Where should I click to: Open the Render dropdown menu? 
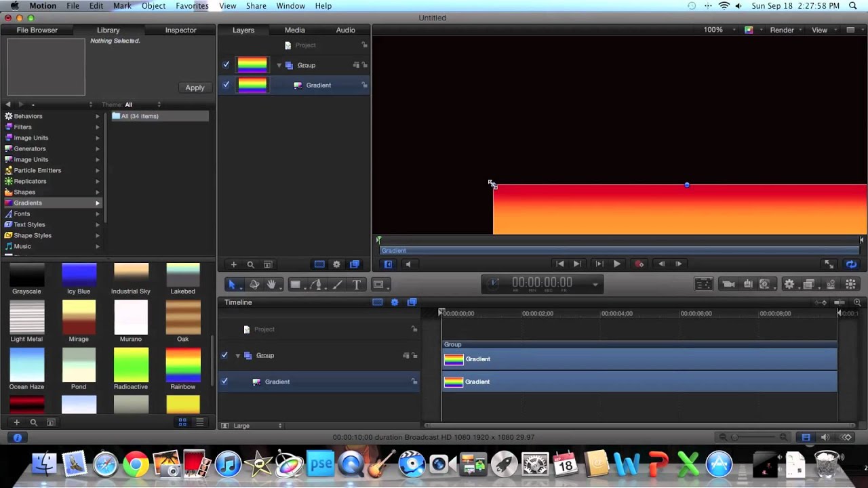pyautogui.click(x=786, y=30)
